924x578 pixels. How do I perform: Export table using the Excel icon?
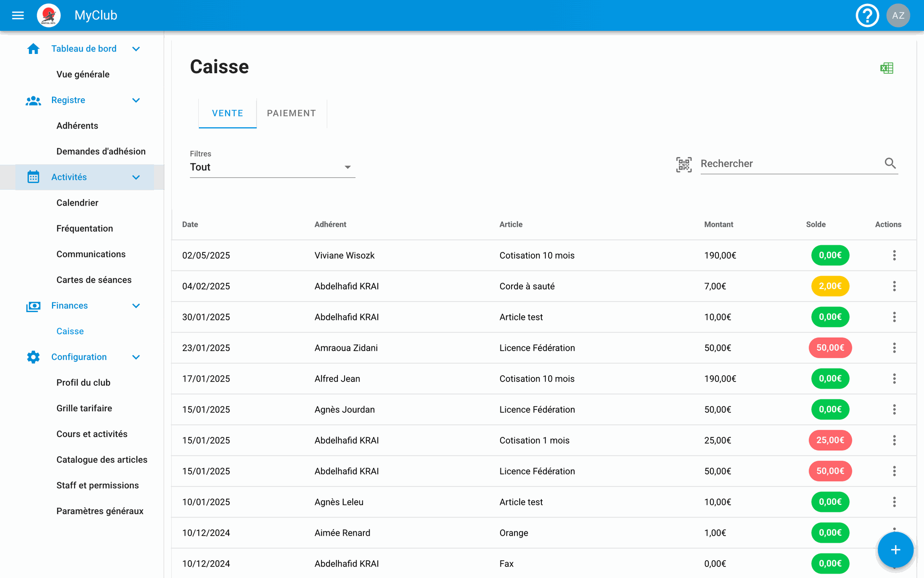tap(886, 68)
